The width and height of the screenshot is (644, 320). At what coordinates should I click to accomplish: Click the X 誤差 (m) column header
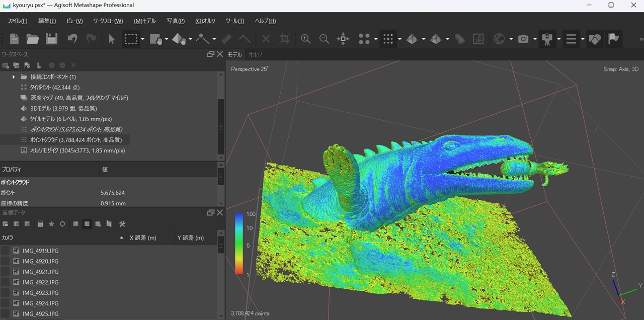[x=150, y=237]
